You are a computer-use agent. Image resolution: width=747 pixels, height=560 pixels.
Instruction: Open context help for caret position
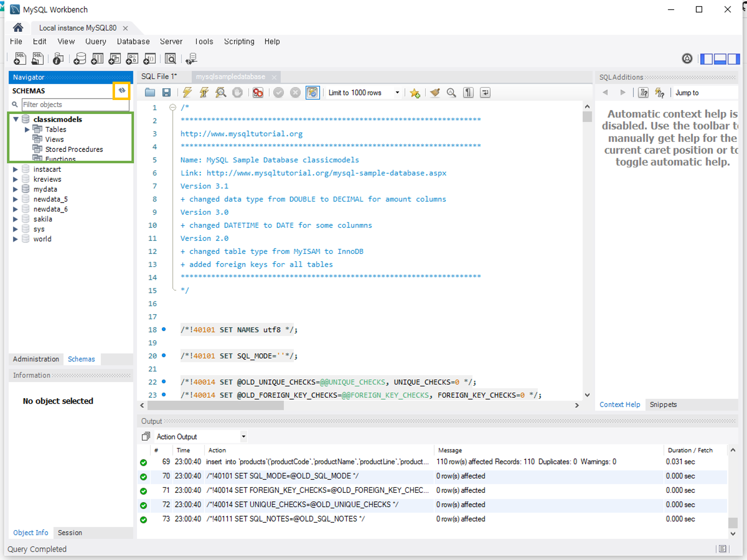[x=643, y=93]
